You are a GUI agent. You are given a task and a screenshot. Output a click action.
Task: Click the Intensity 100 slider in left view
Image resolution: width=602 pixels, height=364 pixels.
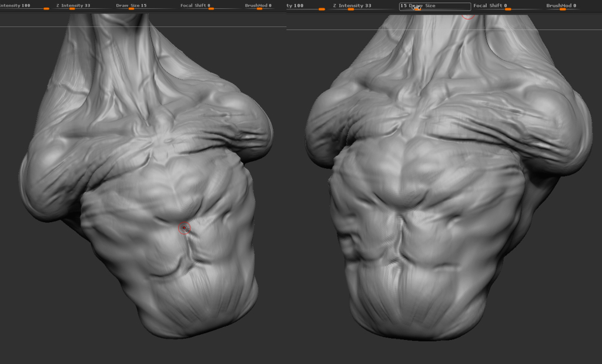25,6
